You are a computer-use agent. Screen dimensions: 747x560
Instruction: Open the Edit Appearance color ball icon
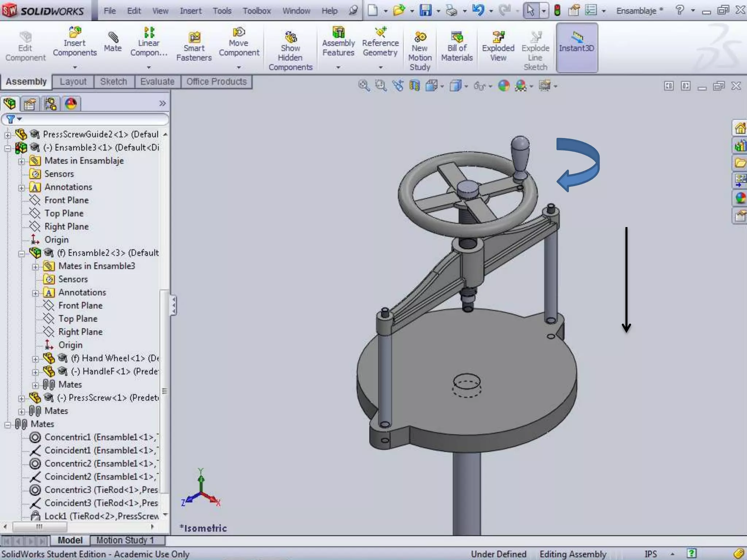tap(504, 86)
